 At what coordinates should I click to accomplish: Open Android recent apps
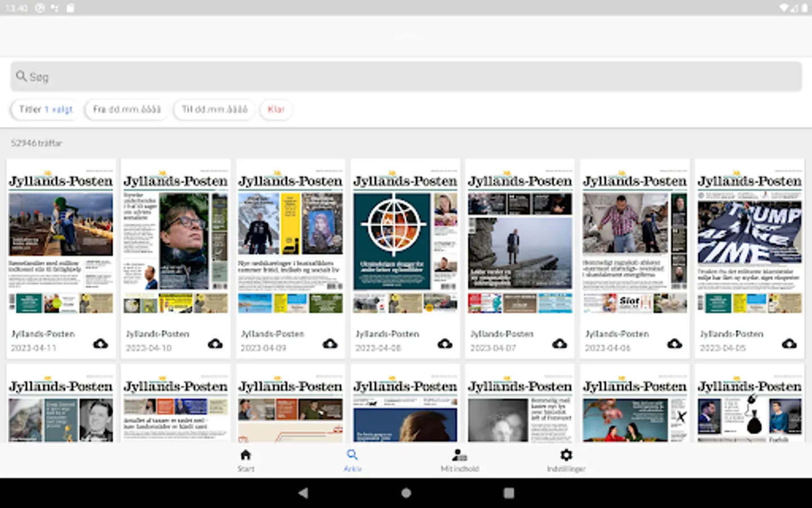pos(509,493)
